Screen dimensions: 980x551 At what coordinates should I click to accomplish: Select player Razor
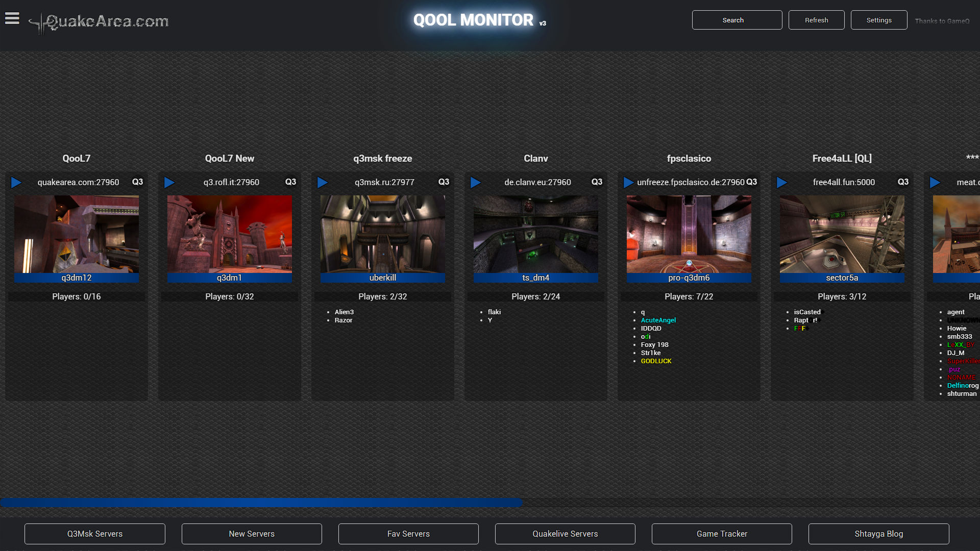click(344, 320)
